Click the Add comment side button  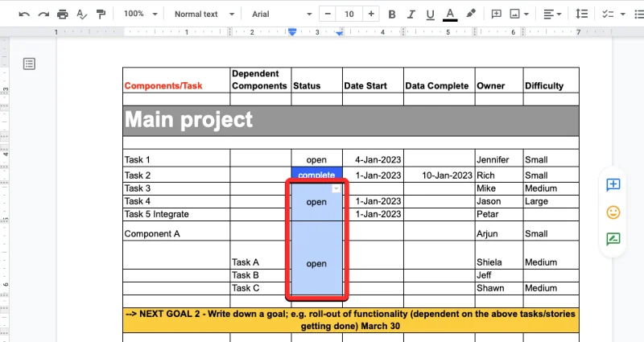pyautogui.click(x=613, y=185)
